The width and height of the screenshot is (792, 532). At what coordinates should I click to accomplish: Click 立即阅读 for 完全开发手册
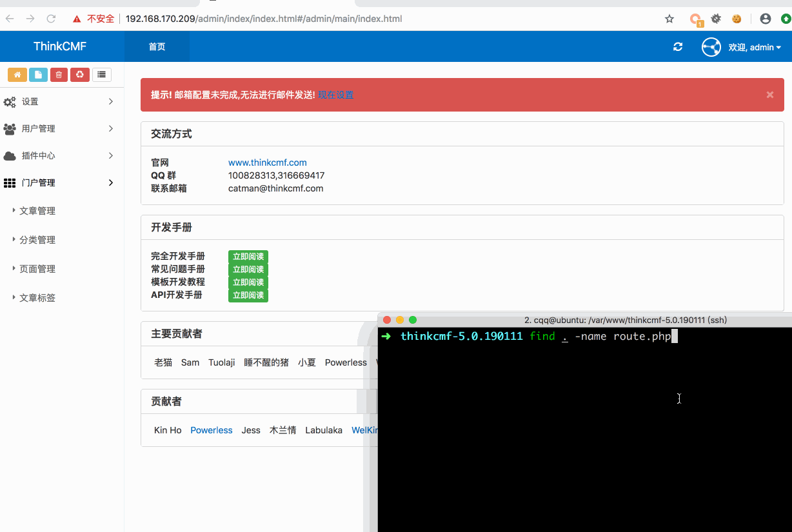[248, 257]
